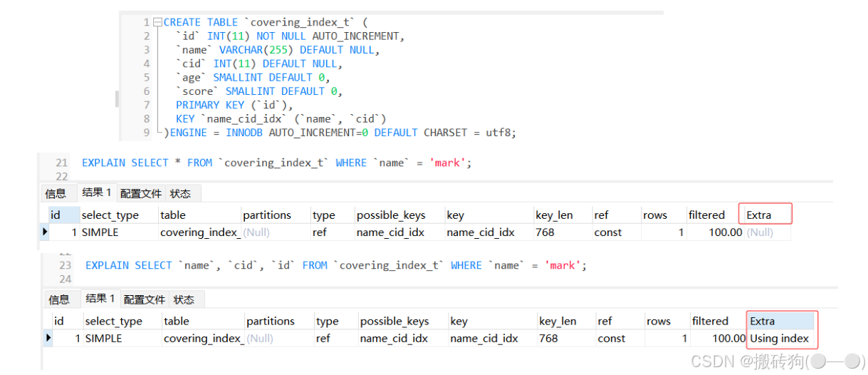Click the type header in the SELECT * result grid

tap(331, 215)
